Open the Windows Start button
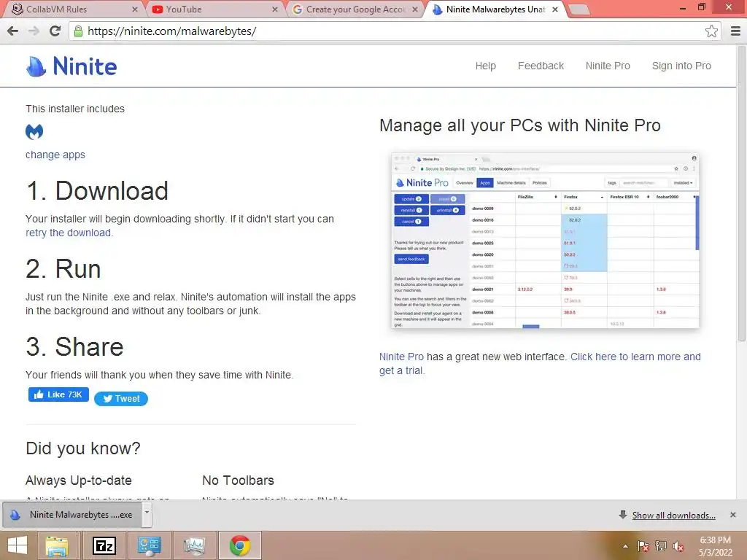747x560 pixels. [x=18, y=545]
